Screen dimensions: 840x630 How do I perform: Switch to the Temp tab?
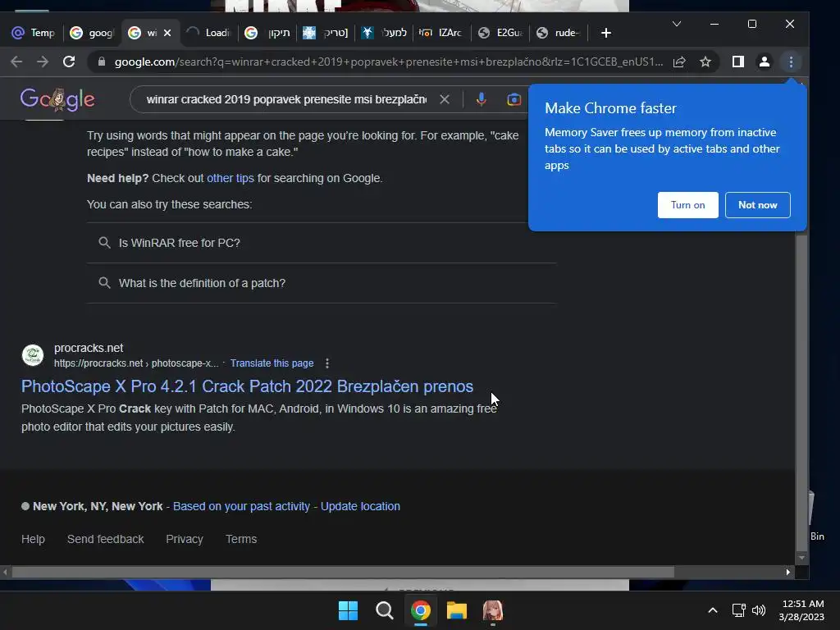click(x=33, y=33)
